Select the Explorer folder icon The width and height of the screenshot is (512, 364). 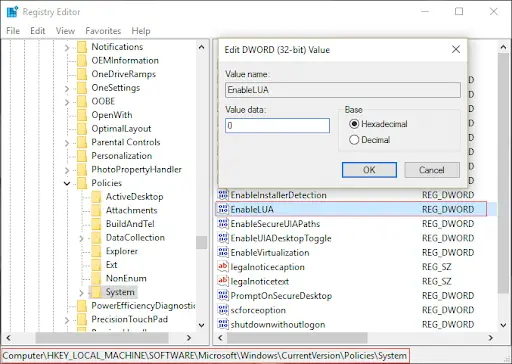96,251
